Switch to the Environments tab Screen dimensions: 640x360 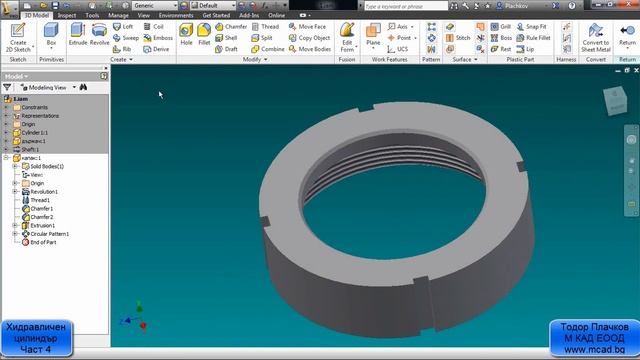(x=176, y=16)
